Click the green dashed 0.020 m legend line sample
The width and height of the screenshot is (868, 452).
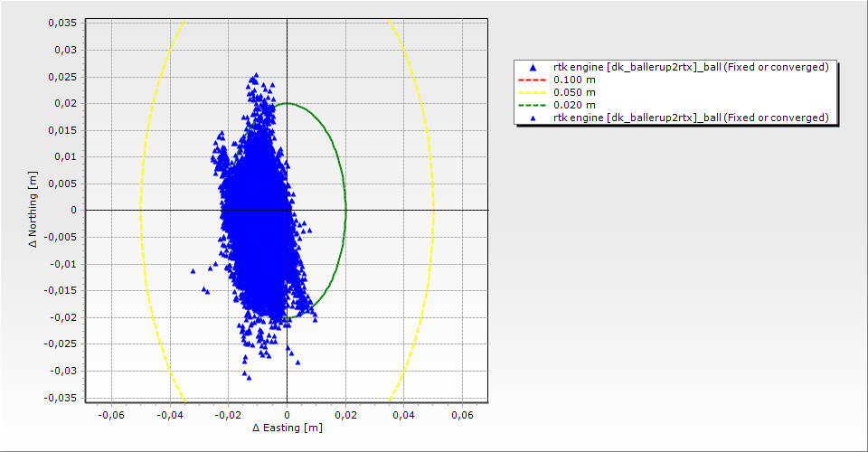tap(532, 105)
